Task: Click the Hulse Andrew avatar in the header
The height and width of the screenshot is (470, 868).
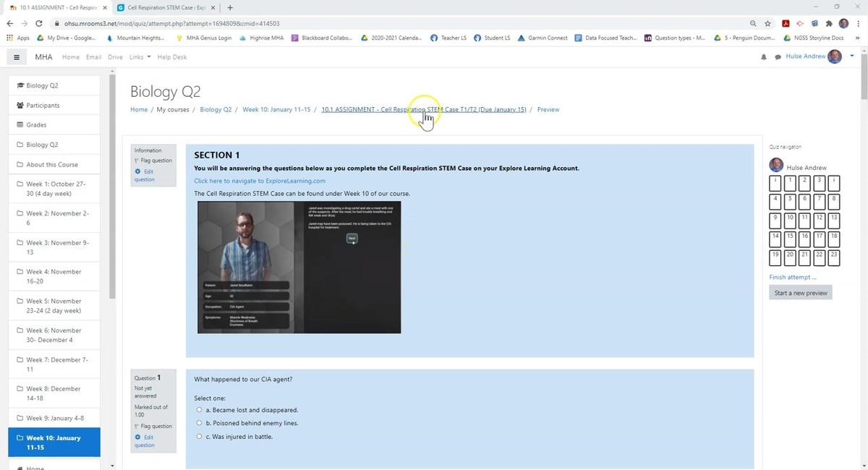Action: coord(835,56)
